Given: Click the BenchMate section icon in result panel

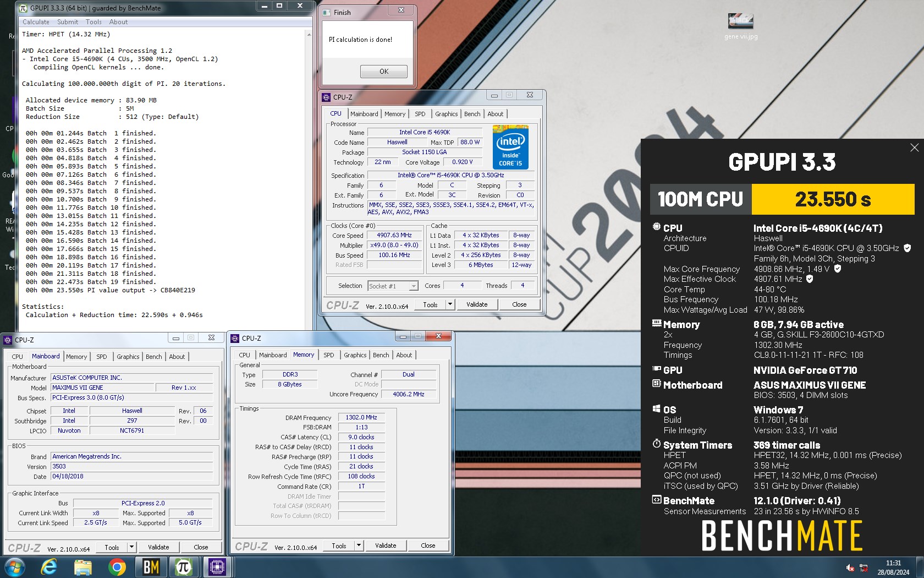Looking at the screenshot, I should 657,500.
